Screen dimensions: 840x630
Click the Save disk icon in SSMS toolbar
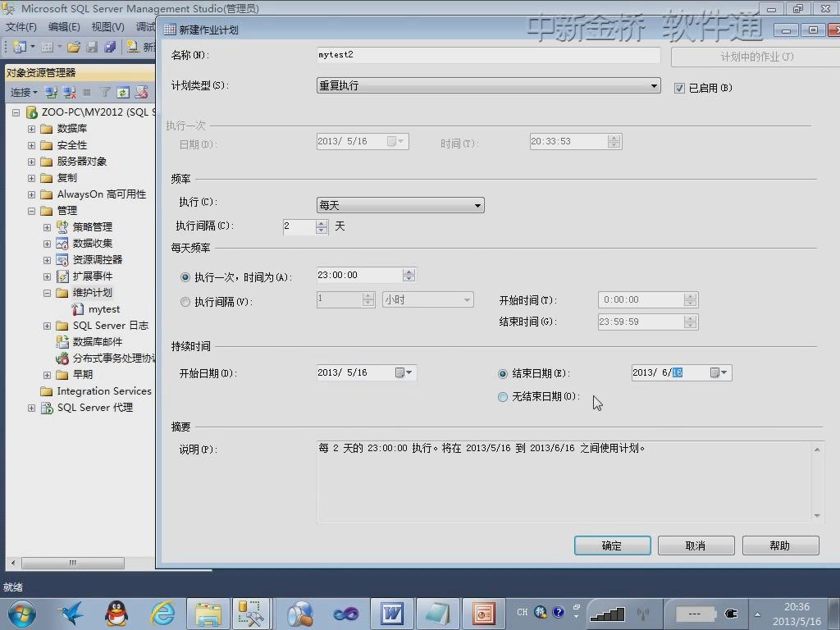point(92,47)
